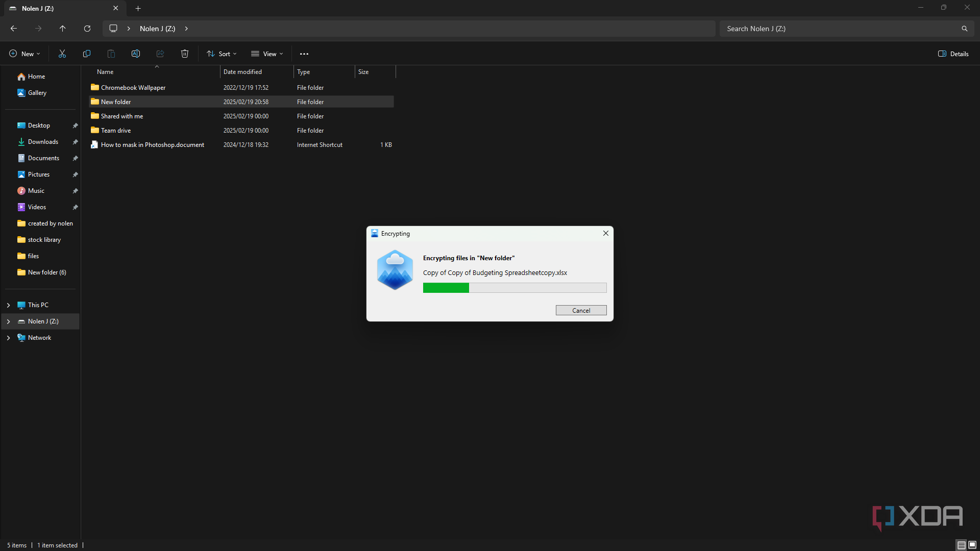980x551 pixels.
Task: Click the Rename icon in toolbar
Action: (136, 54)
